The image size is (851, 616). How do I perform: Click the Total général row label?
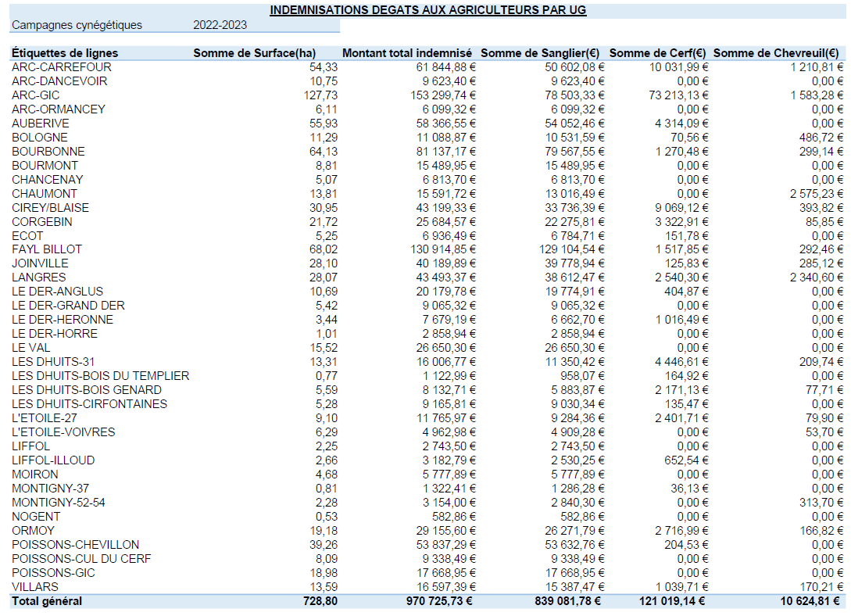(47, 603)
